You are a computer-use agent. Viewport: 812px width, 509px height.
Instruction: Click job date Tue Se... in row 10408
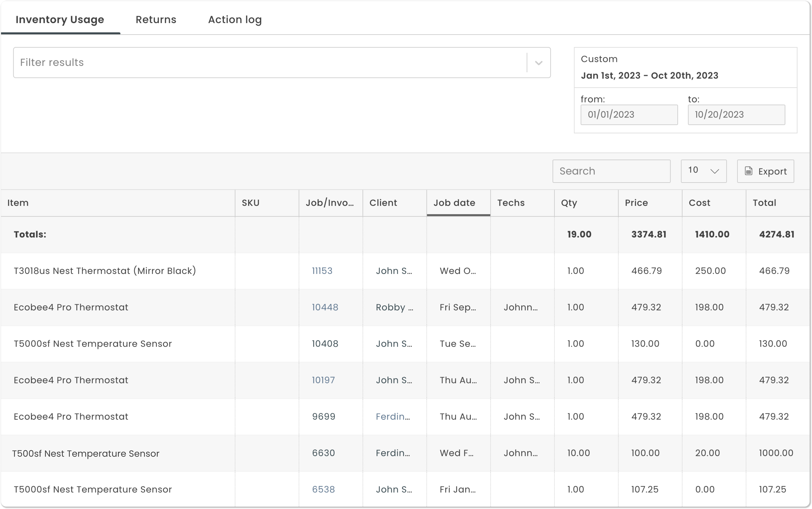(x=458, y=344)
